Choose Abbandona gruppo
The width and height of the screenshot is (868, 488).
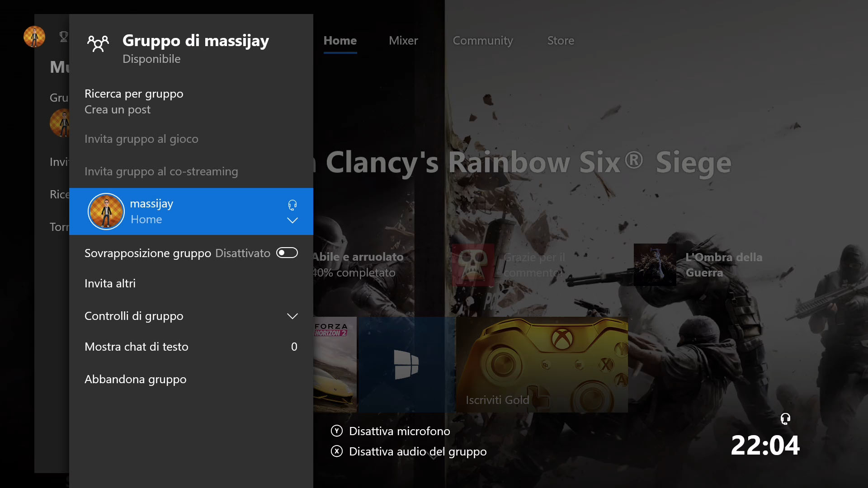(x=191, y=379)
